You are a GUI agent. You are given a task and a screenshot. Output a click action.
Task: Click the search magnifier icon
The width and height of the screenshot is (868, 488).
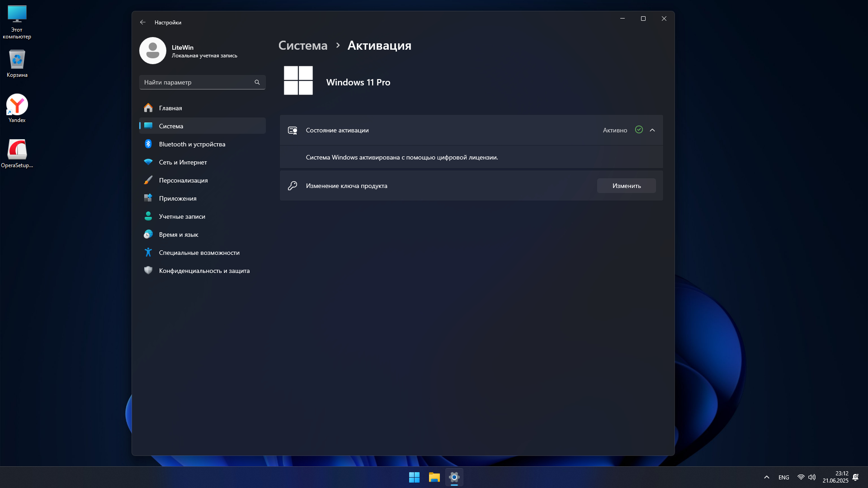coord(257,82)
